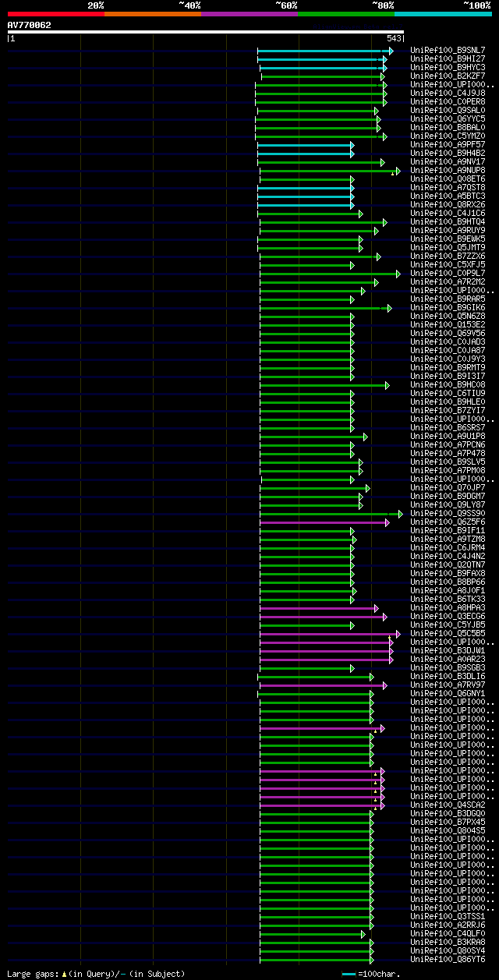Image resolution: width=499 pixels, height=980 pixels.
Task: Select UniRef100_C4J1C6 label
Action: 448,214
